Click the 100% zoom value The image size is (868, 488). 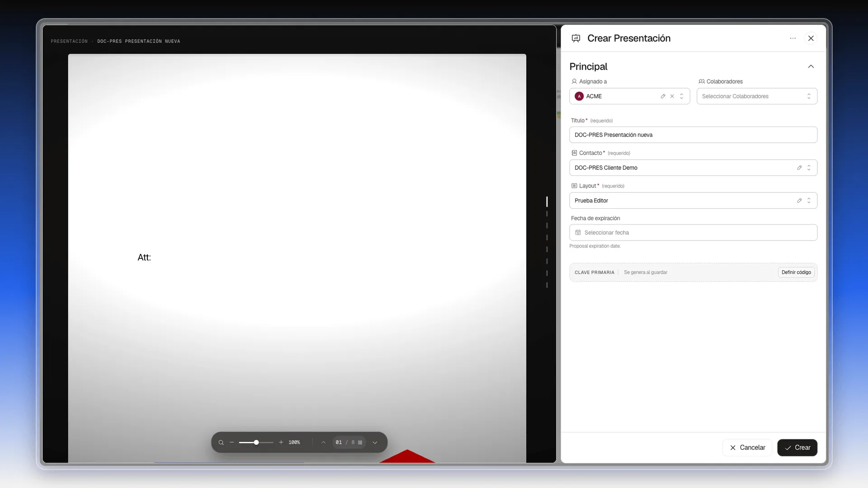tap(294, 442)
